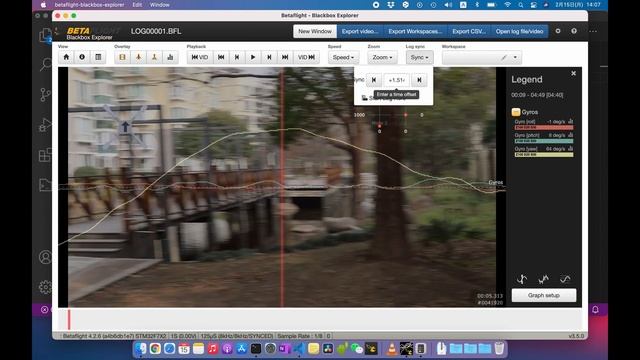Open the Edit menu
This screenshot has height=360, width=640.
tap(137, 5)
